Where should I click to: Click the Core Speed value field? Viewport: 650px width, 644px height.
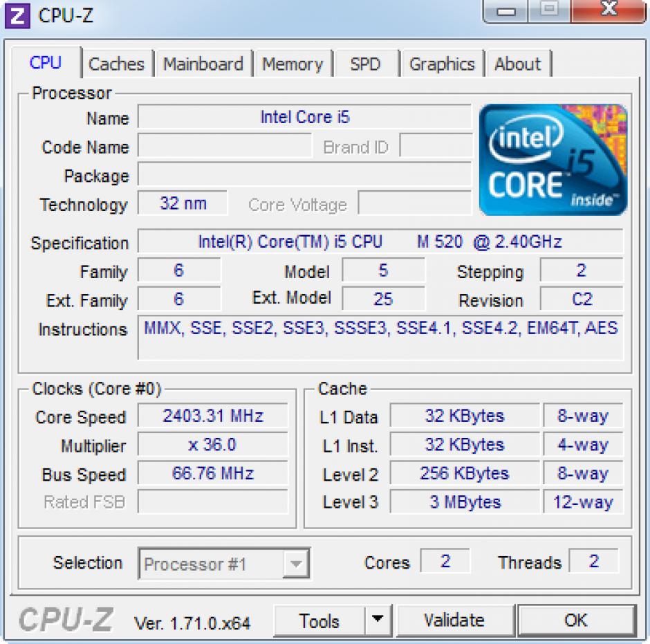212,416
